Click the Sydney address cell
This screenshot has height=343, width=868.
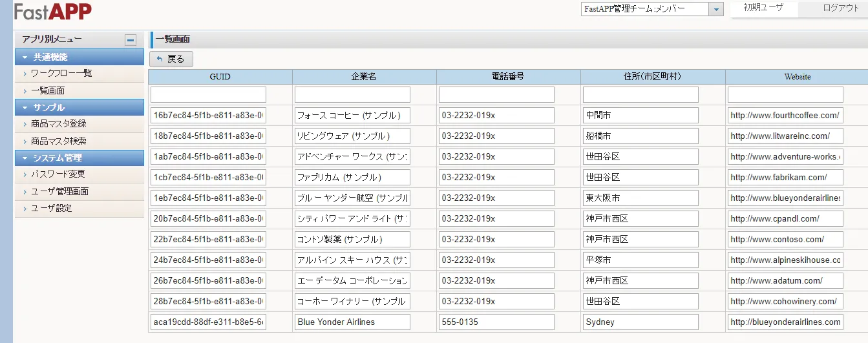pos(640,322)
